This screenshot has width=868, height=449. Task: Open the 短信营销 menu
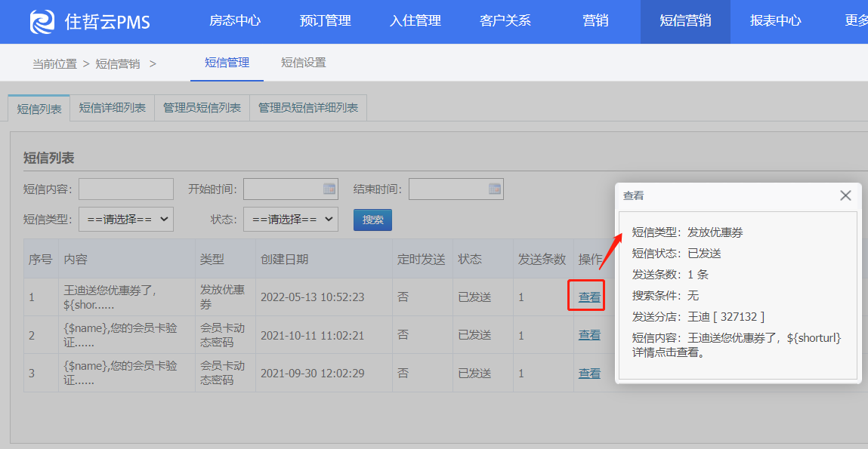[x=685, y=21]
